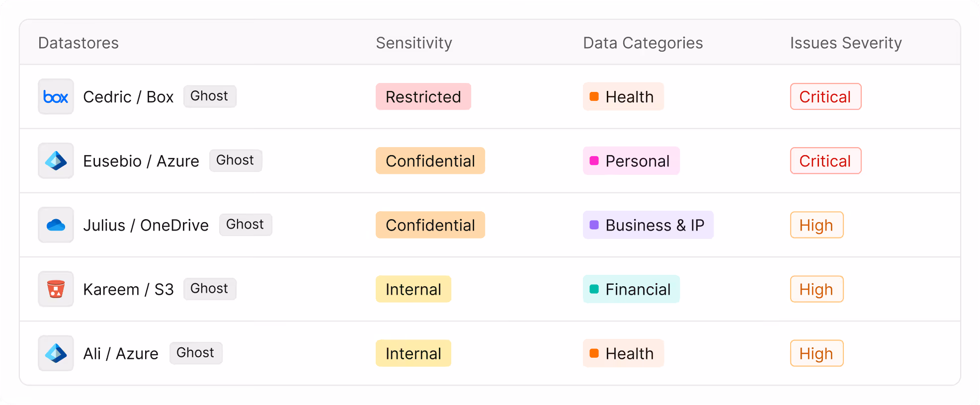The image size is (980, 405).
Task: Click the Internal sensitivity badge for Ali / Azure
Action: pos(413,353)
